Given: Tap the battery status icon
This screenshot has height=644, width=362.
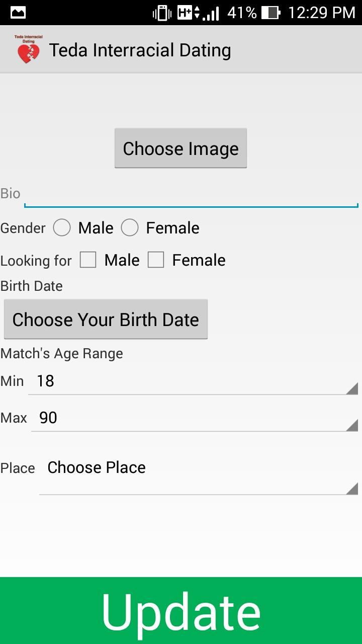Looking at the screenshot, I should pos(271,13).
